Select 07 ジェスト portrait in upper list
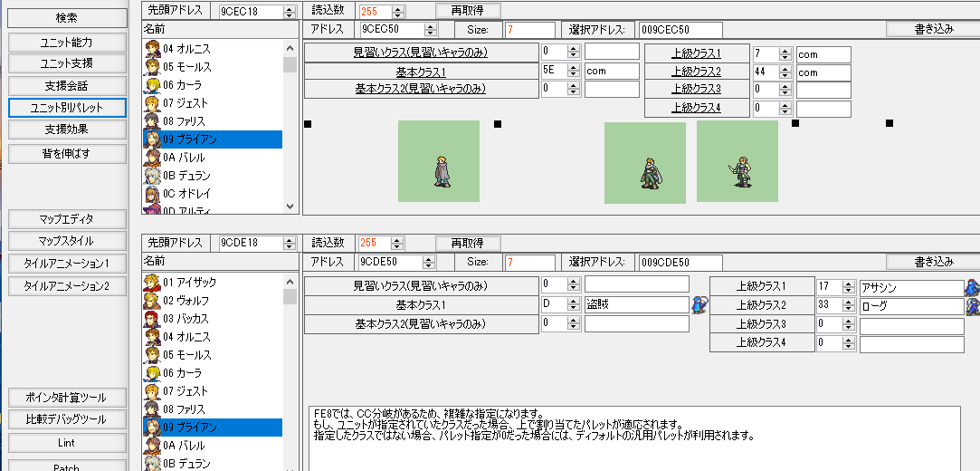 click(152, 102)
